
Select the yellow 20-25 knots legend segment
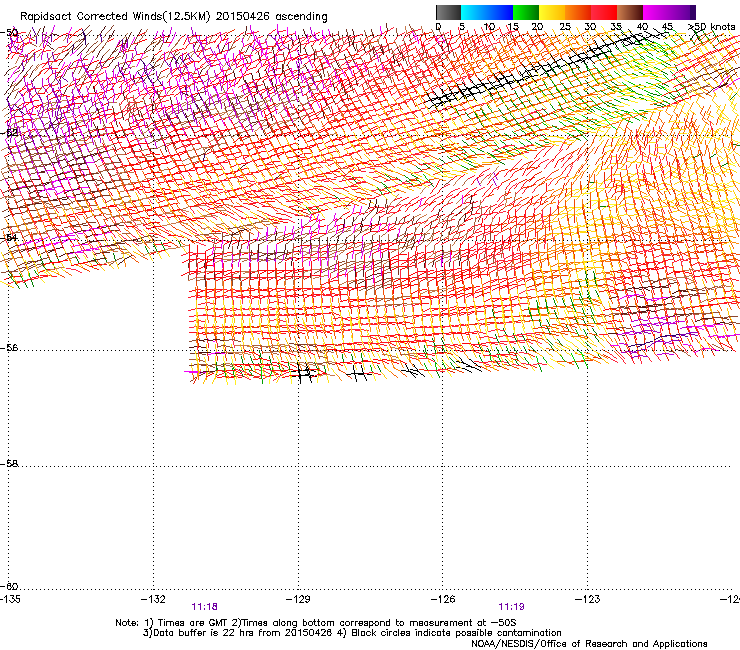click(552, 12)
